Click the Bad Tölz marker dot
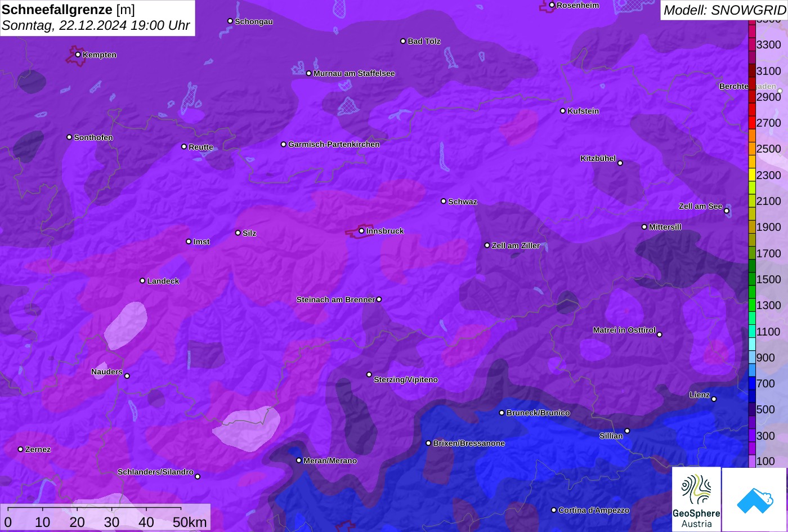Viewport: 788px width, 532px height. click(x=403, y=41)
